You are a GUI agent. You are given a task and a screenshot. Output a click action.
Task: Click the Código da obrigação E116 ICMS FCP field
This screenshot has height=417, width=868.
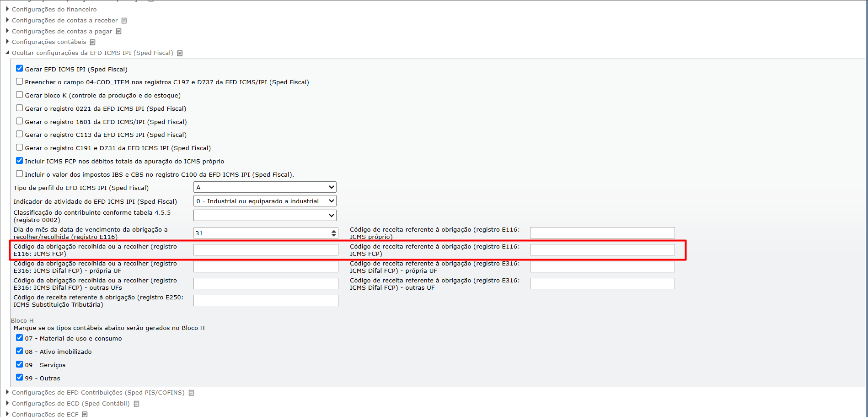[266, 249]
